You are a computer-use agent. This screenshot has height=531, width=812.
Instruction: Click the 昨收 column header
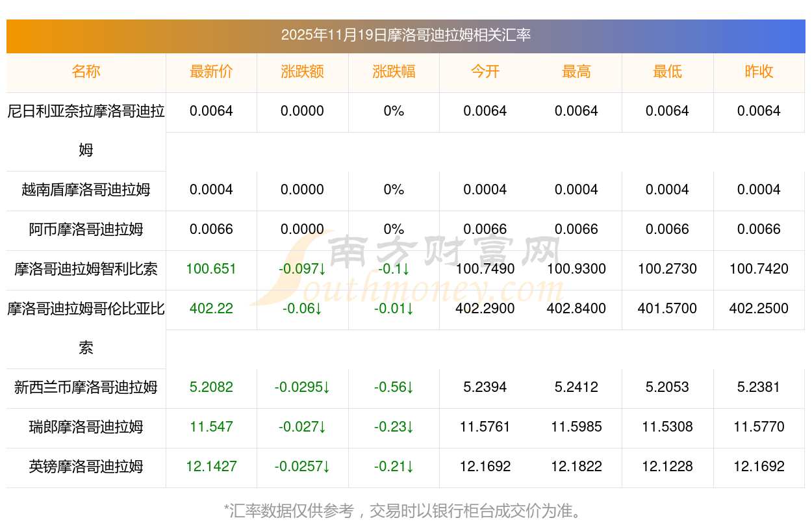point(759,71)
